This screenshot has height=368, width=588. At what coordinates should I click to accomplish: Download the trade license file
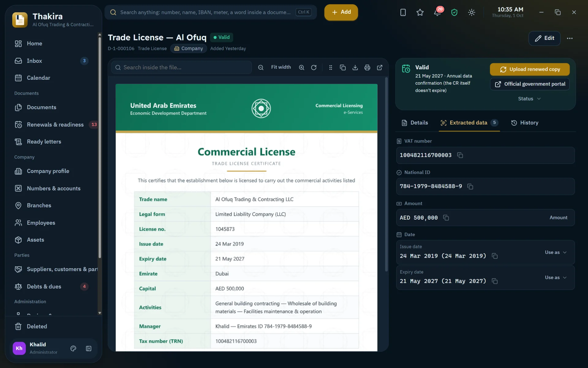355,67
